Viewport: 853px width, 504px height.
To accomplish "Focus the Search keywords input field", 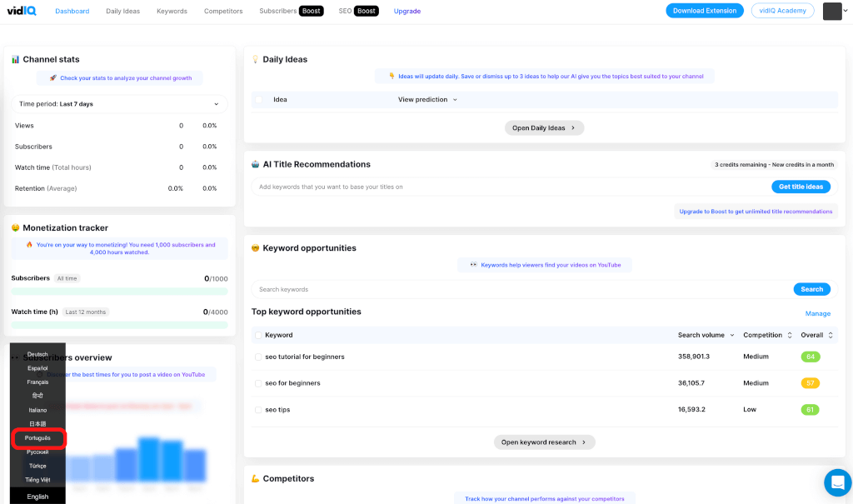I will click(x=521, y=290).
